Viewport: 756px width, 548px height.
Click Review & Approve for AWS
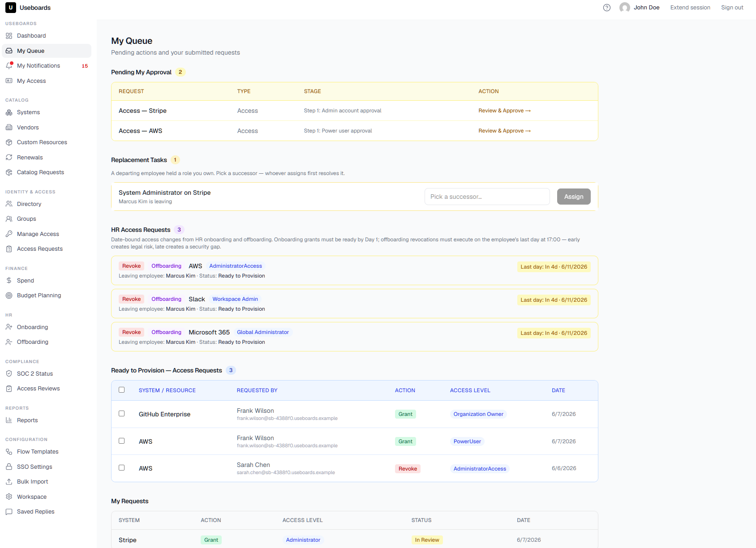click(x=504, y=131)
